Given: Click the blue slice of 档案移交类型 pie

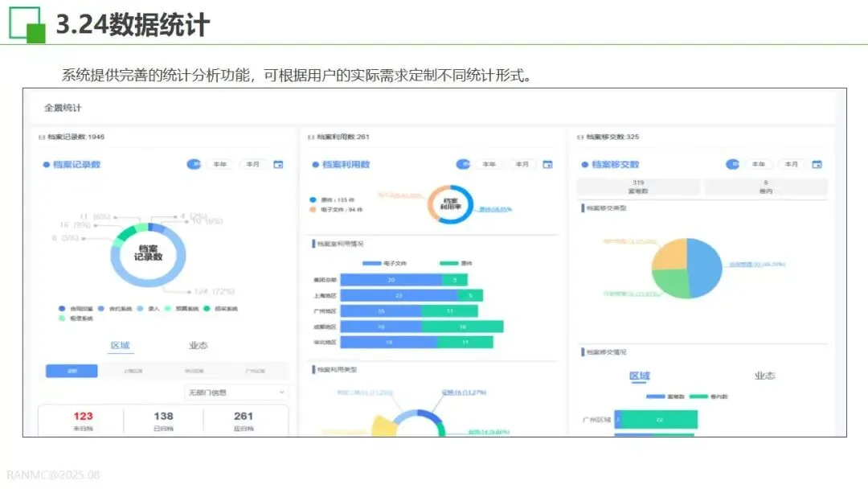Looking at the screenshot, I should 706,267.
